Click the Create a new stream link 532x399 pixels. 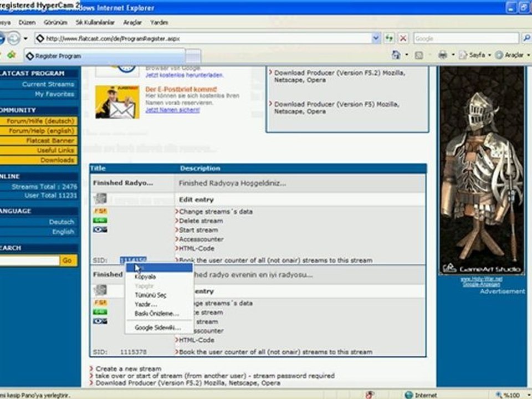pyautogui.click(x=128, y=369)
